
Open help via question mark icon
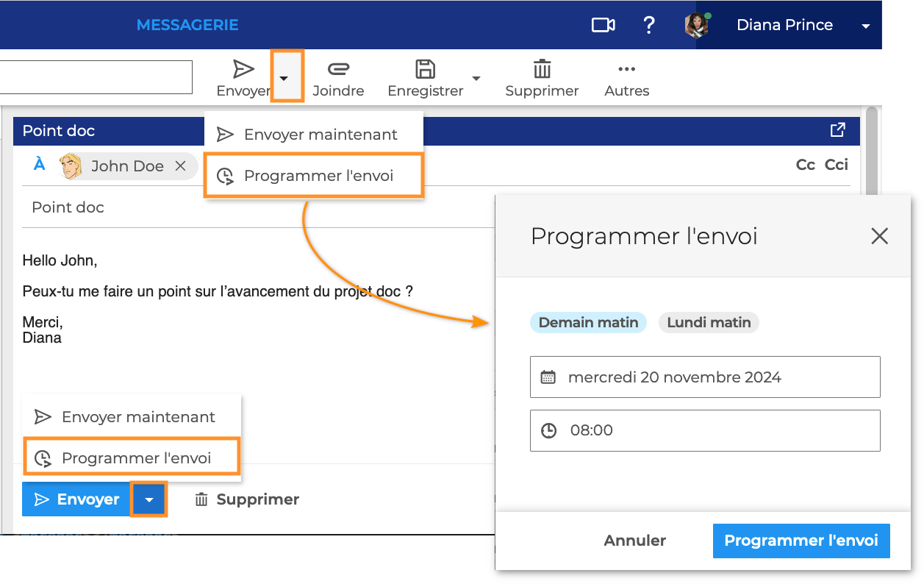[x=648, y=25]
